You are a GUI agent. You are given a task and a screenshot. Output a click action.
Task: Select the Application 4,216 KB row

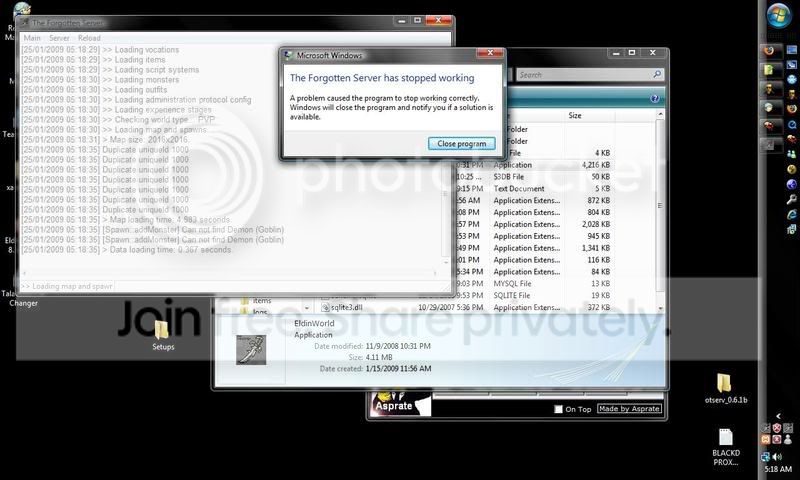533,165
